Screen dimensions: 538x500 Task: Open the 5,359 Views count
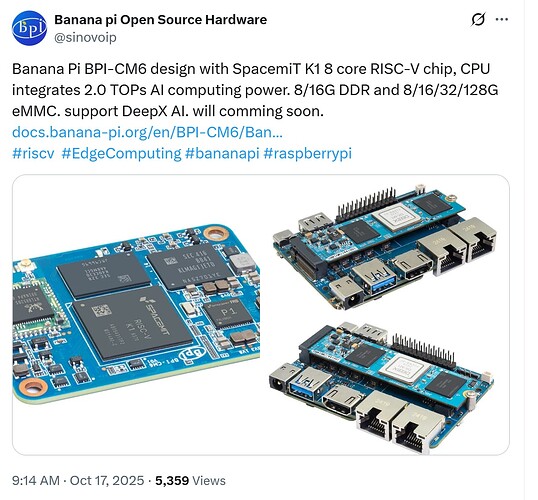click(x=190, y=480)
